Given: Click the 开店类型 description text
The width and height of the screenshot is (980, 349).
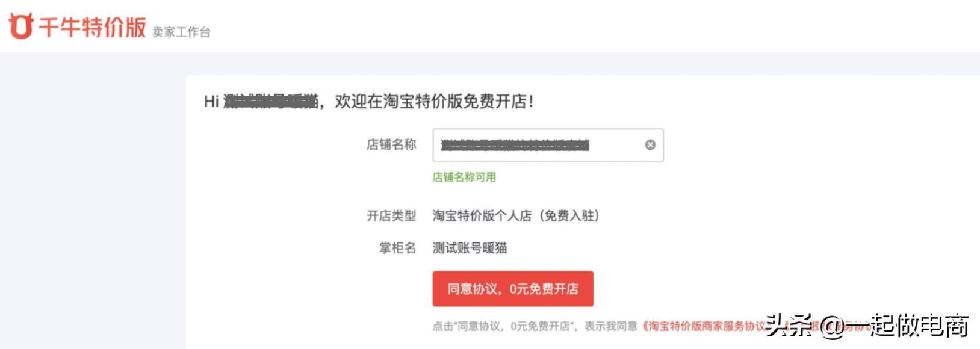Looking at the screenshot, I should click(394, 216).
